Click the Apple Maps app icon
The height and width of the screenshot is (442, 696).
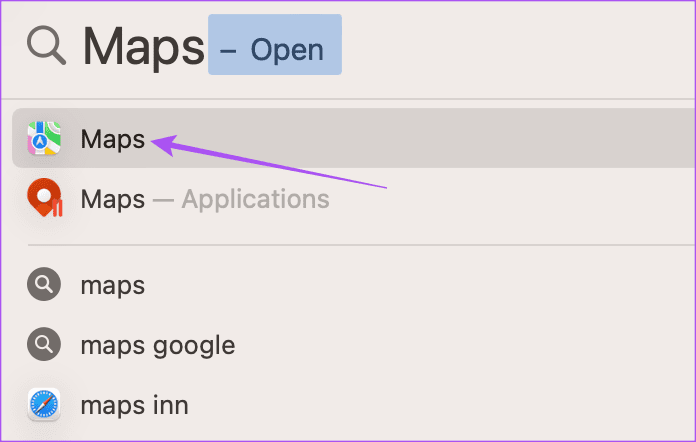(44, 138)
